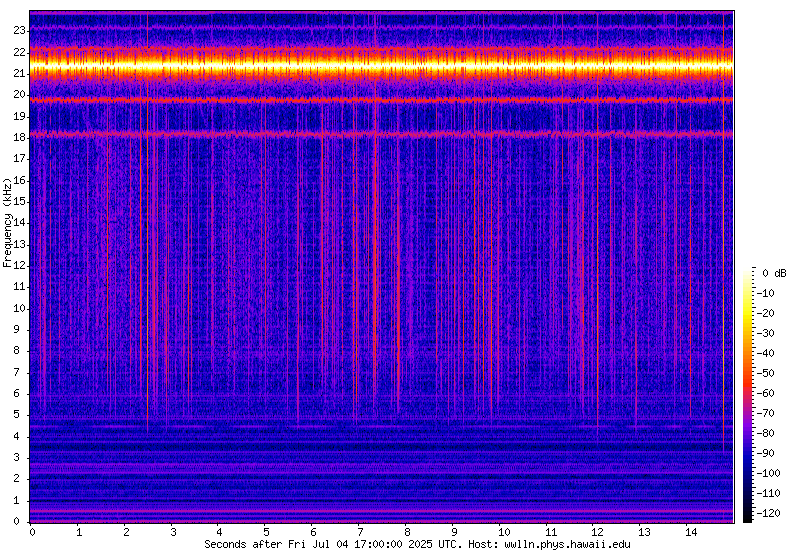Click the '12' frequency tick label
Screen dimensions: 800x552
pyautogui.click(x=19, y=266)
